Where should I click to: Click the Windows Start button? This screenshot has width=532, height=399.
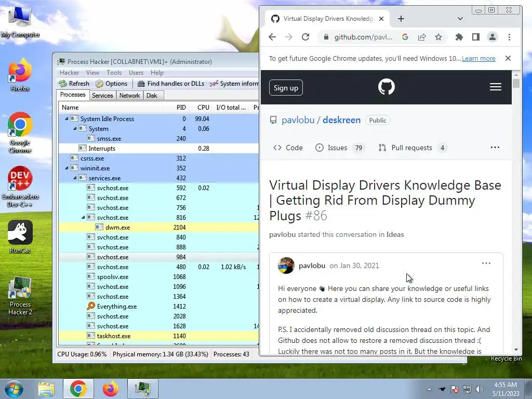coord(14,389)
